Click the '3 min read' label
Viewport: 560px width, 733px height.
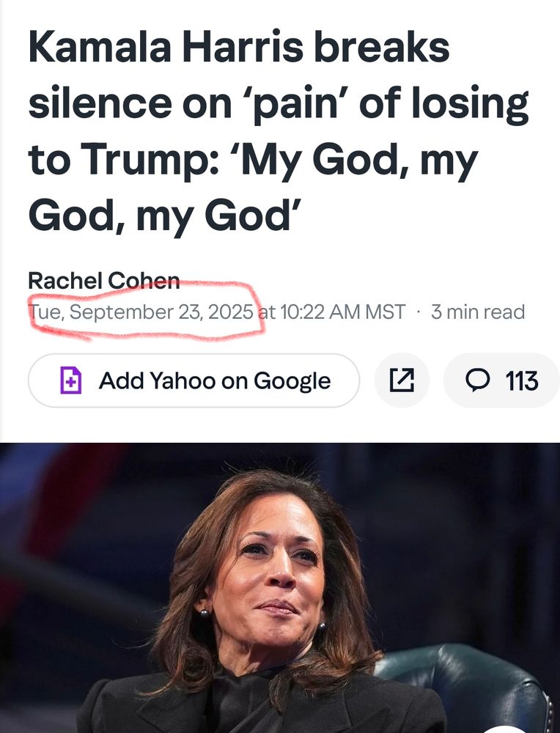pos(477,312)
